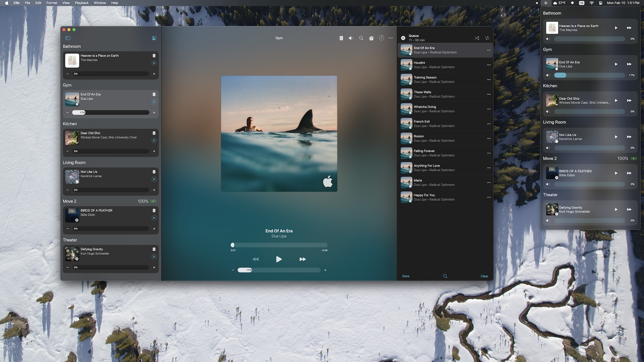644x362 pixels.
Task: Clear the queue
Action: click(x=484, y=276)
